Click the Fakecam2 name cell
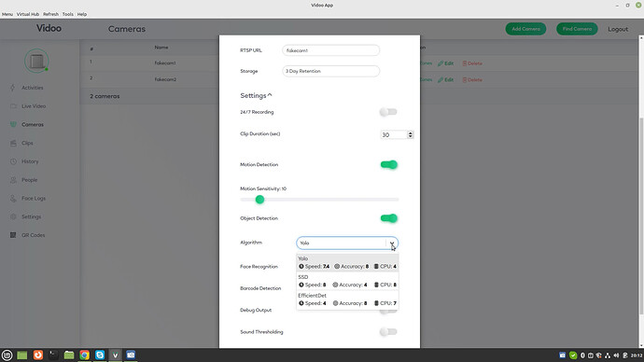 tap(165, 79)
